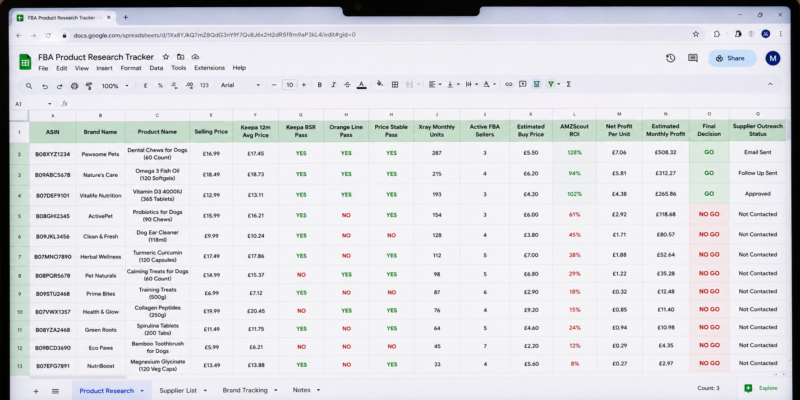Image resolution: width=800 pixels, height=400 pixels.
Task: Click the Explore button
Action: pos(762,388)
